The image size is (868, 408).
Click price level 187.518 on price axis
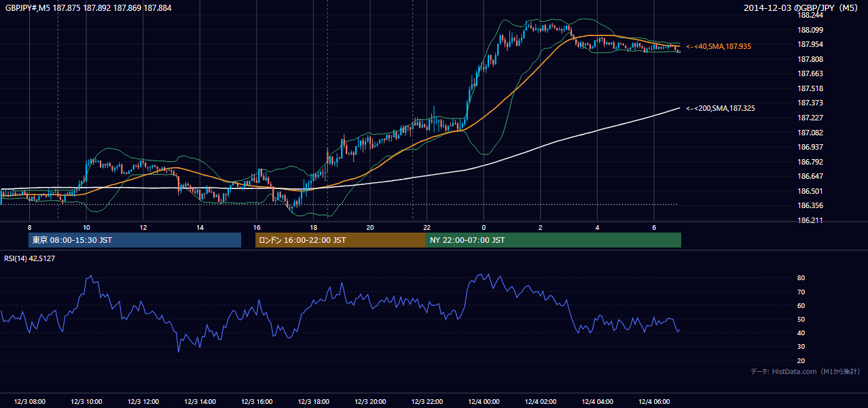coord(811,88)
